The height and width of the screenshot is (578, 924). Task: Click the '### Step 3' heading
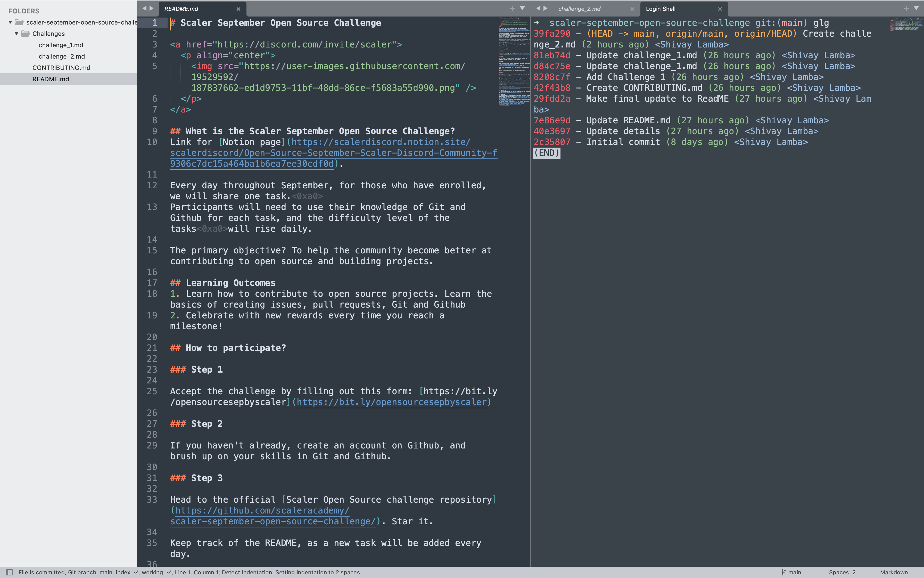point(196,478)
